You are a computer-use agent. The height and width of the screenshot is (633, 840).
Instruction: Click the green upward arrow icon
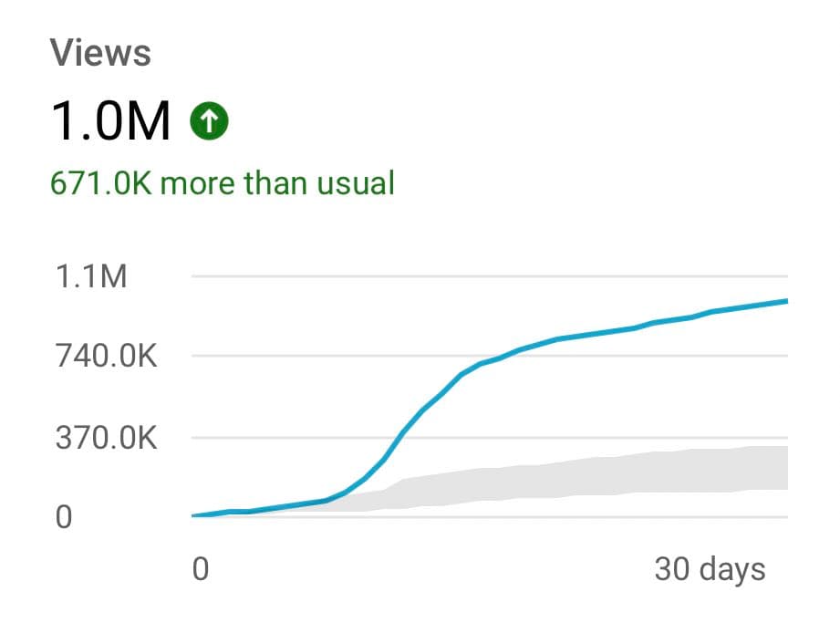tap(209, 121)
